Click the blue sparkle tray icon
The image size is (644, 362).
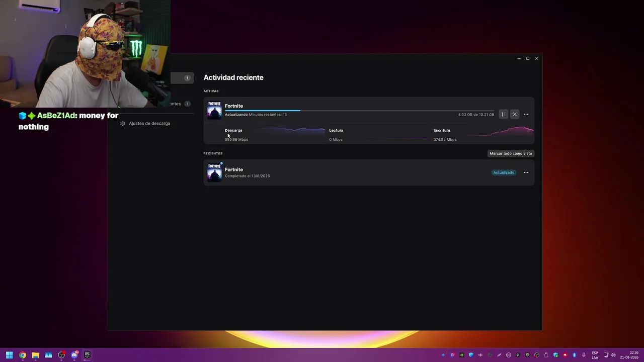[x=443, y=355]
